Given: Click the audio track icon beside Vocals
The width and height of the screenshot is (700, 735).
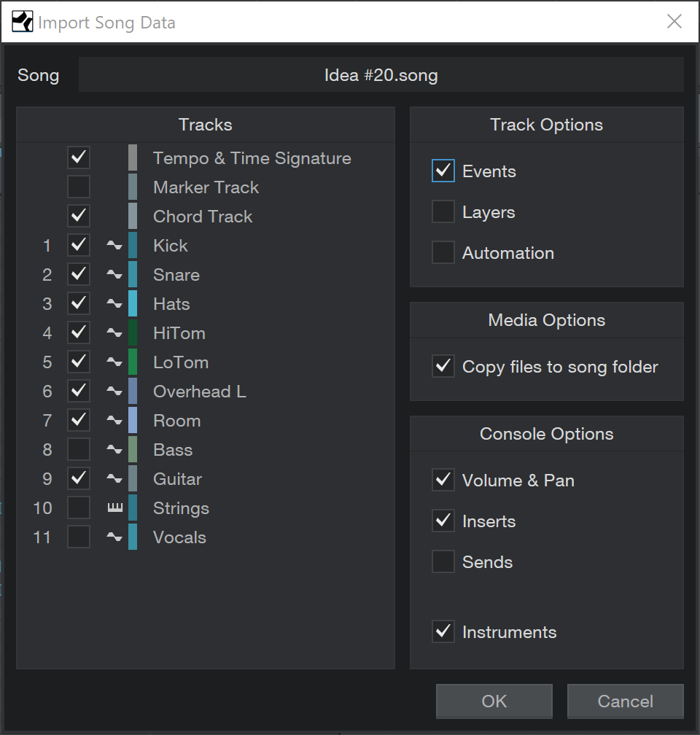Looking at the screenshot, I should tap(114, 537).
